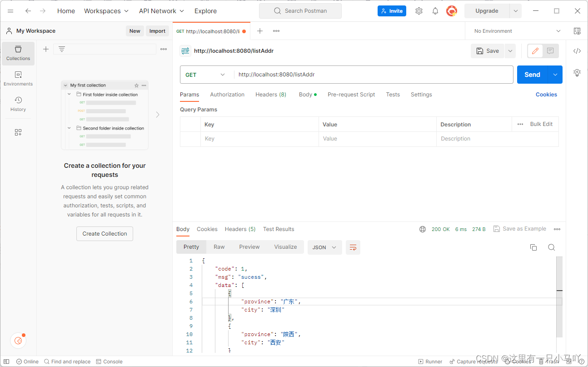Switch response view to Visualize
The image size is (588, 367).
(285, 247)
